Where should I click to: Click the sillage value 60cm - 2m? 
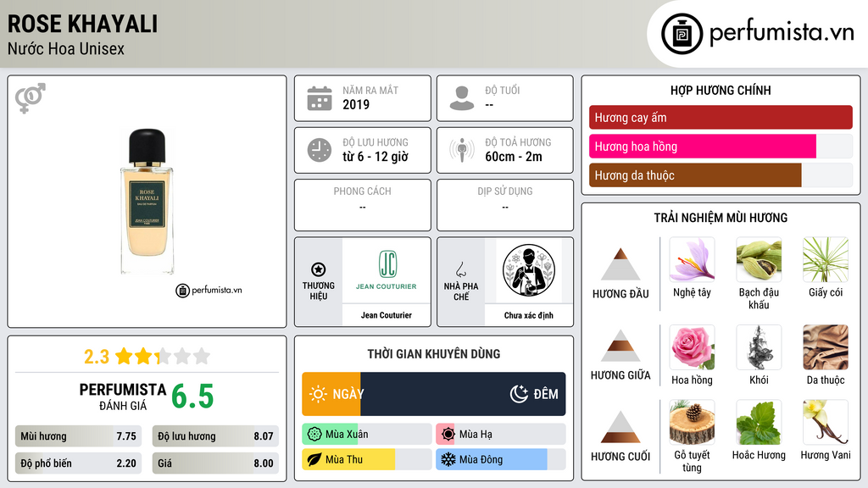(514, 157)
